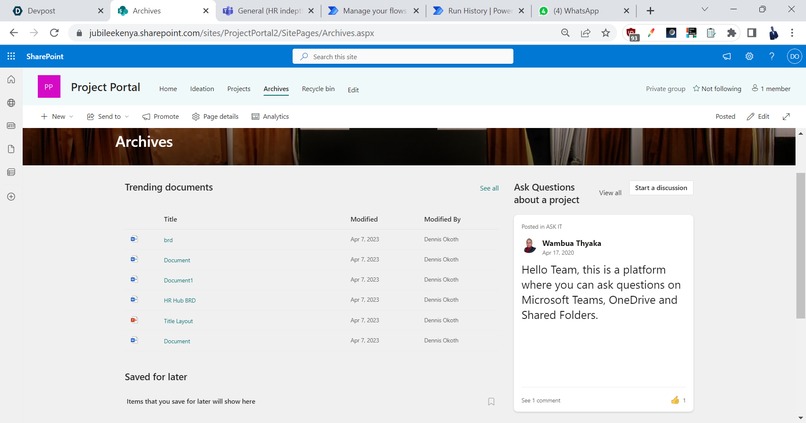This screenshot has height=423, width=806.
Task: Open the DO account profile avatar
Action: pyautogui.click(x=795, y=57)
